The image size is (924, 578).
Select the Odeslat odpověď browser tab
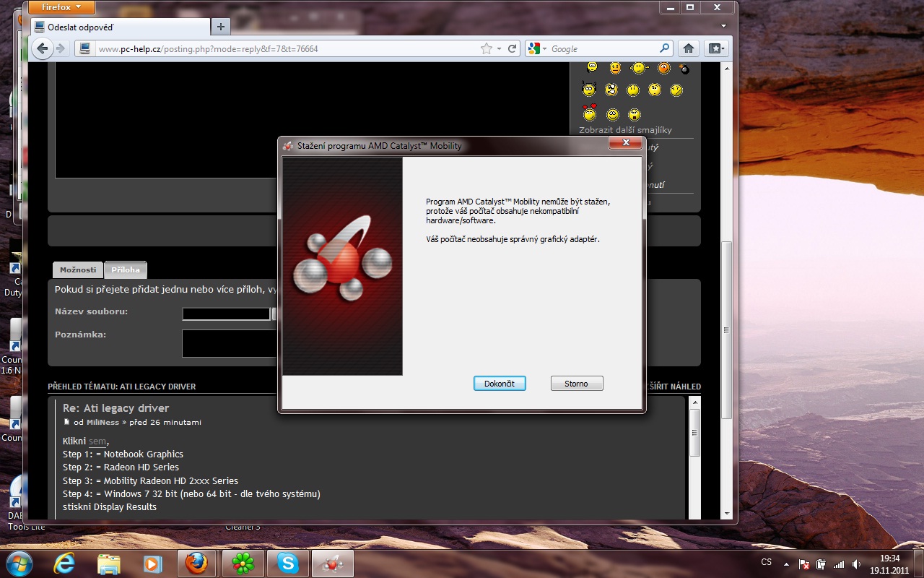[x=120, y=27]
